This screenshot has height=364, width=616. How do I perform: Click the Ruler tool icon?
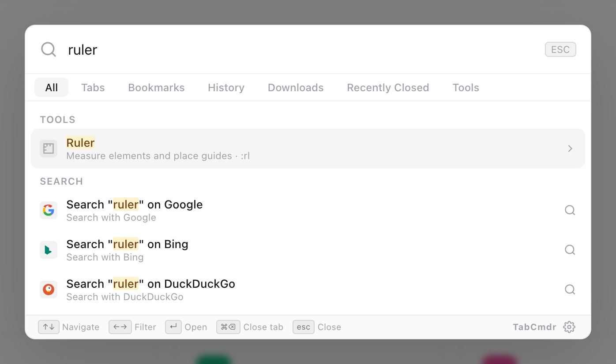[x=49, y=149]
